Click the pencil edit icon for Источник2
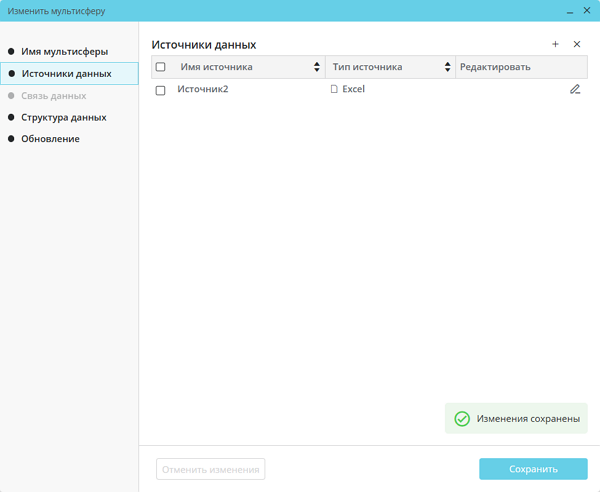Viewport: 600px width, 492px height. (x=575, y=89)
